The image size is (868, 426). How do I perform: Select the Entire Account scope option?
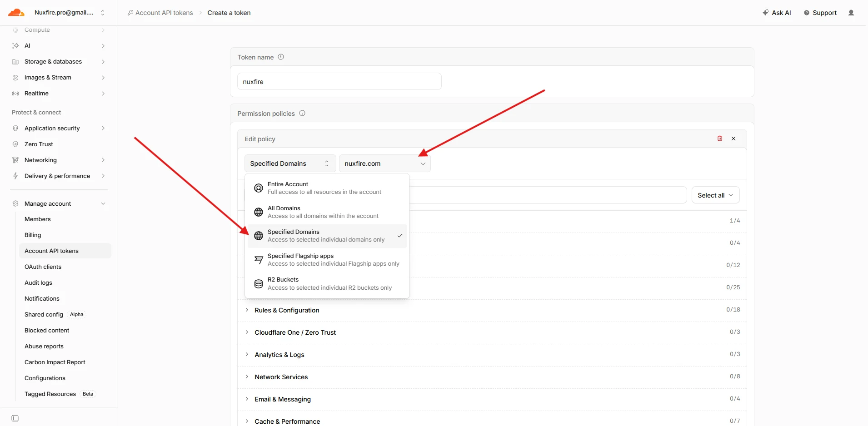point(327,188)
